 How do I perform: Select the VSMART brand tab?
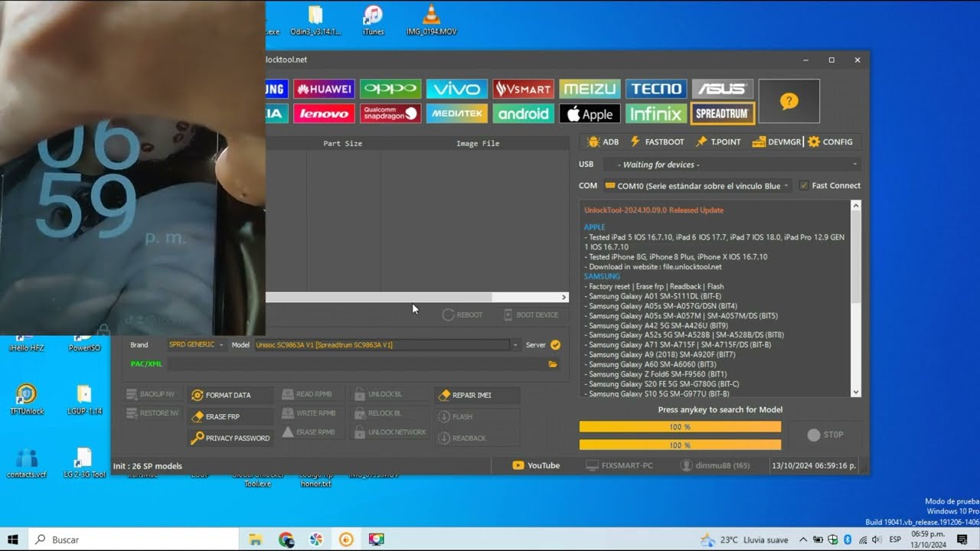coord(524,89)
